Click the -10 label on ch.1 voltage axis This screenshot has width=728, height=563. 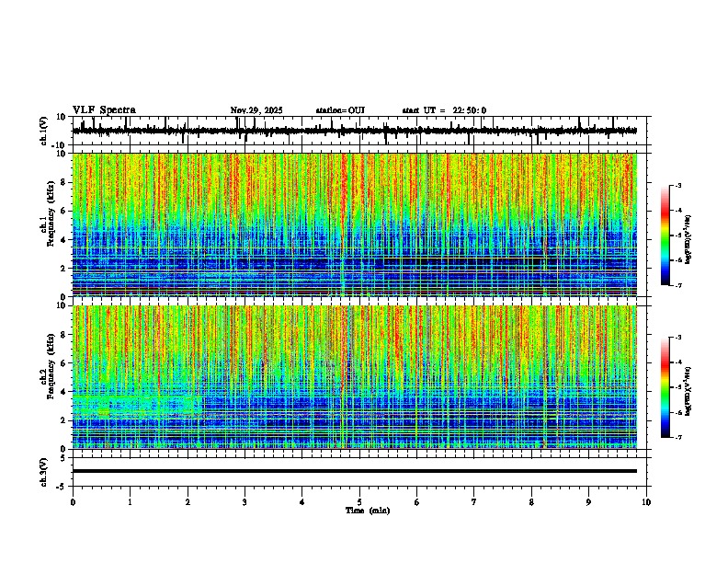pyautogui.click(x=60, y=145)
